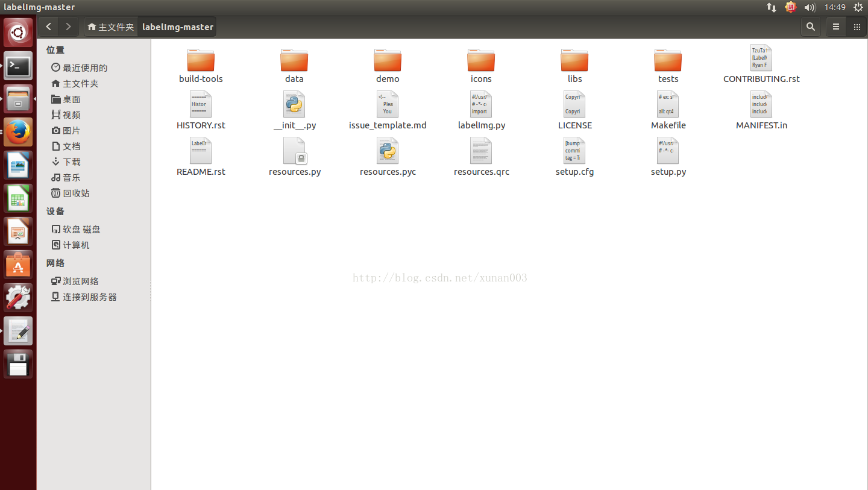Select the HISTORY.rst file icon
This screenshot has height=490, width=868.
[x=201, y=105]
